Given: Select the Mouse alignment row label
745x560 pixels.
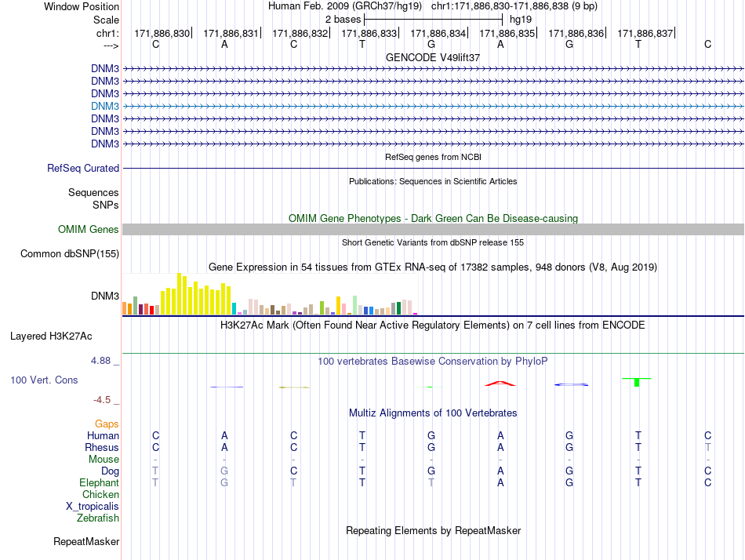Looking at the screenshot, I should click(x=104, y=460).
